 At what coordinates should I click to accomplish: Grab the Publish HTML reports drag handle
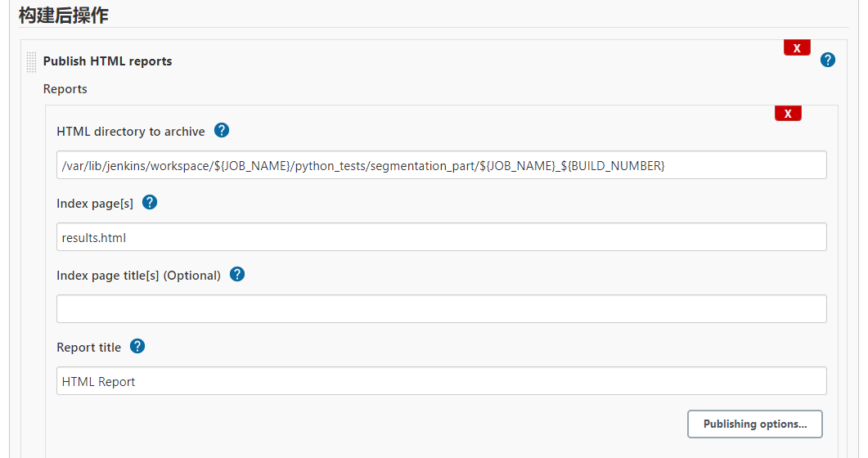coord(31,61)
